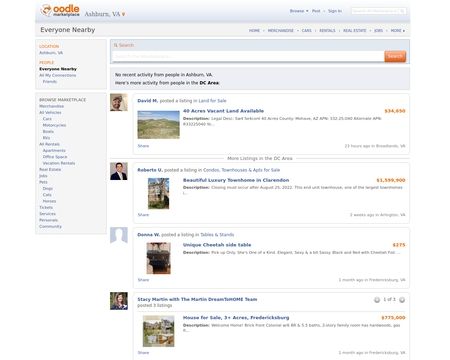The height and width of the screenshot is (360, 450).
Task: Browse the RVs subcategory
Action: click(x=46, y=138)
